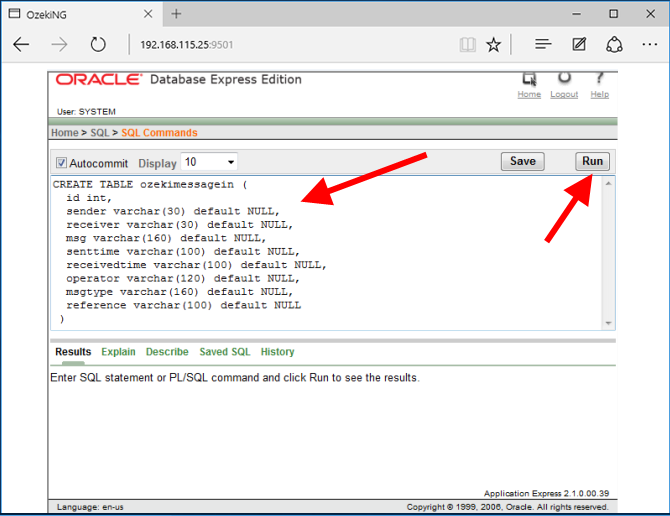Image resolution: width=670 pixels, height=516 pixels.
Task: Make a web note pen icon
Action: click(579, 44)
